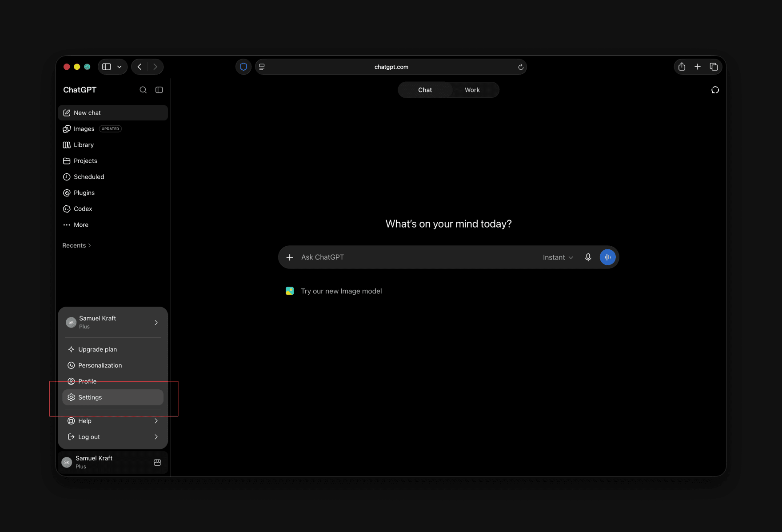Open Personalization menu item

[113, 365]
